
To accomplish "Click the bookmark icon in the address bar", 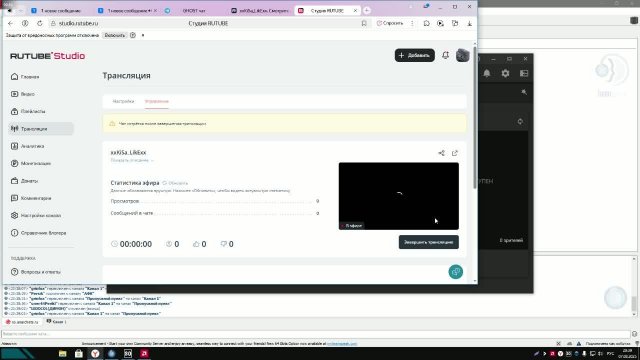I will coord(364,23).
